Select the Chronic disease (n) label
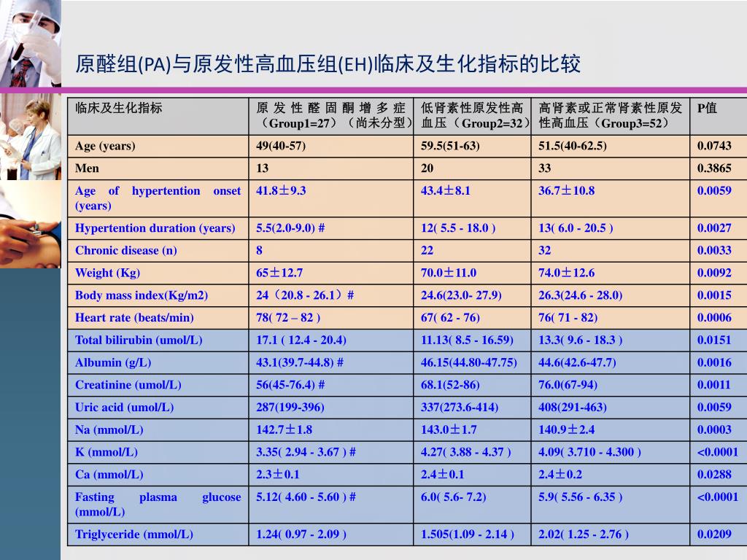 coord(125,251)
